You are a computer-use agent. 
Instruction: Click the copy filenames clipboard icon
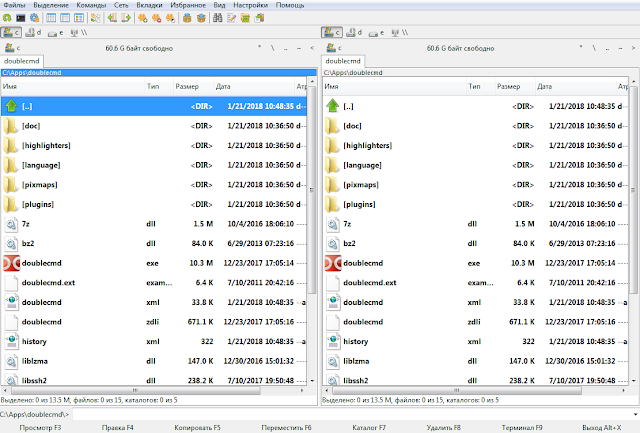tap(259, 18)
